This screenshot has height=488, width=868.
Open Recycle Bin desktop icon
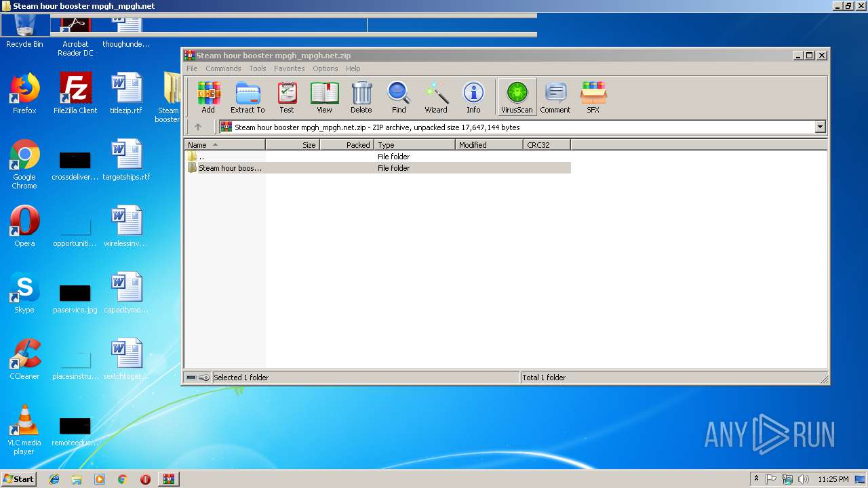tap(24, 31)
